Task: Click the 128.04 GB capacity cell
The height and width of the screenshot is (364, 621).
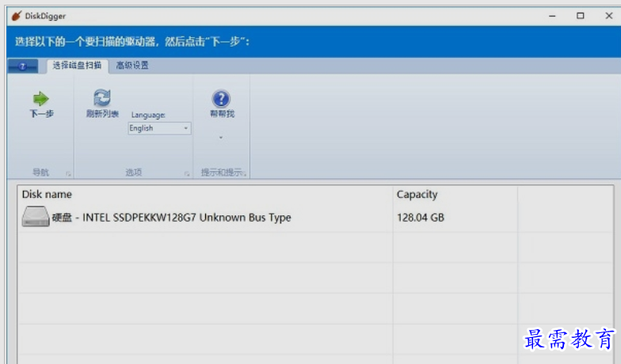Action: [x=421, y=218]
